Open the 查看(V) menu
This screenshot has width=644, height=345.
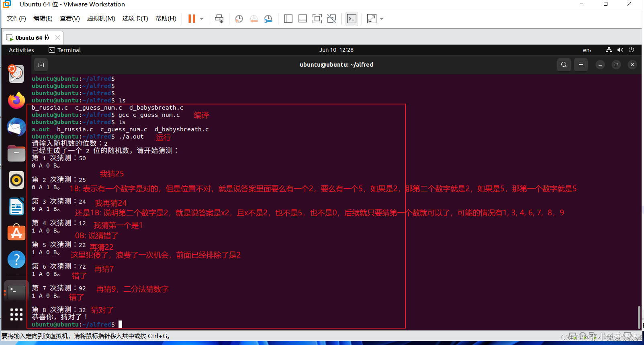(x=70, y=18)
